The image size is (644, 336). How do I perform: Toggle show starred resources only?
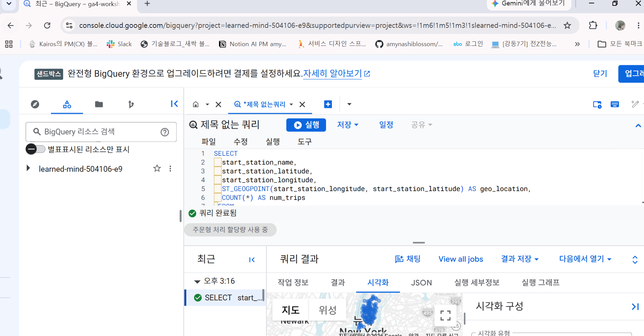(36, 149)
